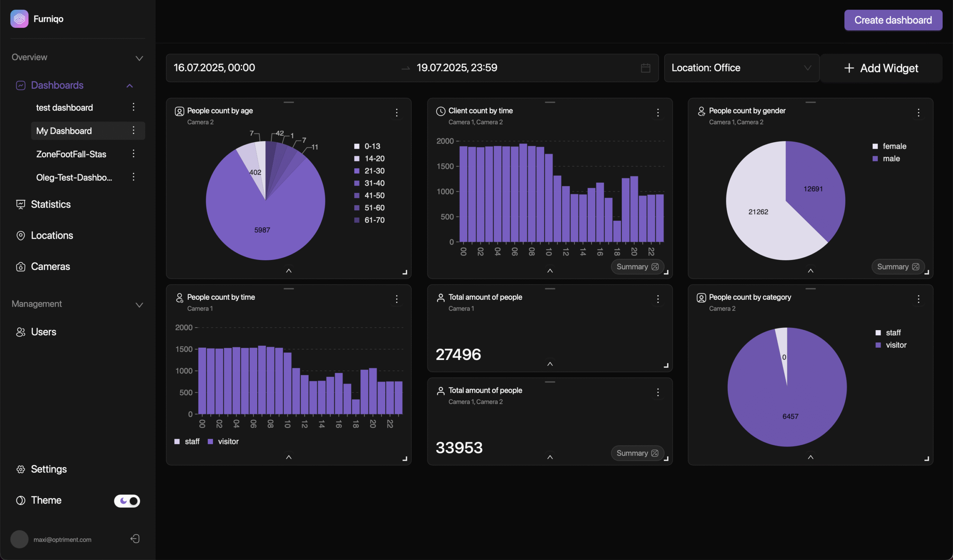Open the calendar icon in date range
The width and height of the screenshot is (953, 560).
(646, 68)
